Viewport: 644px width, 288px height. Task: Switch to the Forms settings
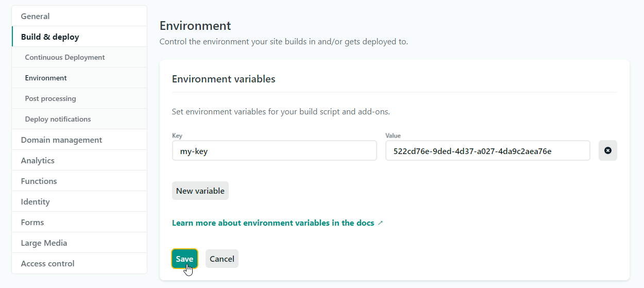[x=32, y=222]
